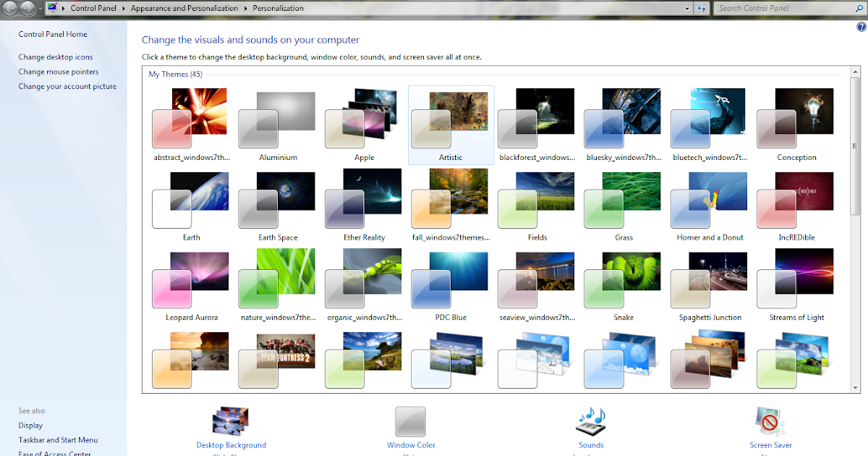Pick the nature_windows7the... theme
Image resolution: width=868 pixels, height=456 pixels.
point(278,286)
